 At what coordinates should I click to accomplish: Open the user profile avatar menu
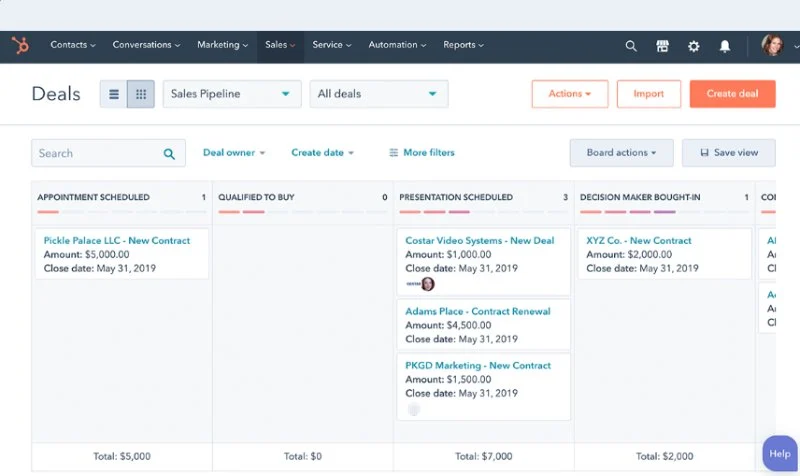[772, 45]
